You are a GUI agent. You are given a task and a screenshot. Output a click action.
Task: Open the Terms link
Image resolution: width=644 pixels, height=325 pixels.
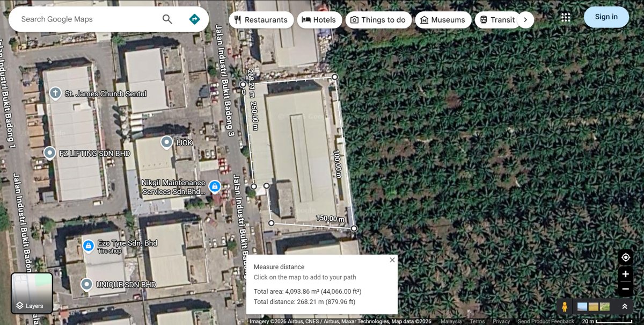[477, 321]
